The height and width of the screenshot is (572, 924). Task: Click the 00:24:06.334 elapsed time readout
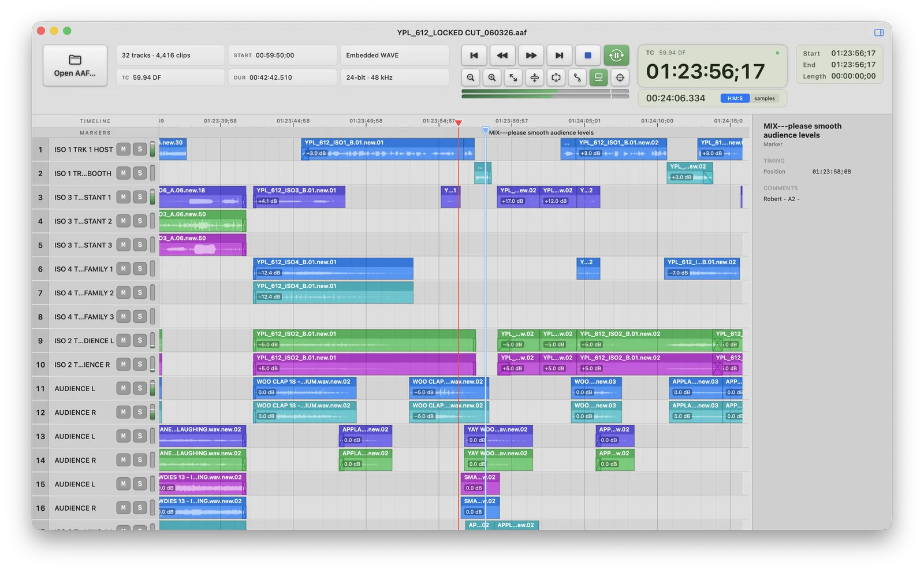click(676, 98)
